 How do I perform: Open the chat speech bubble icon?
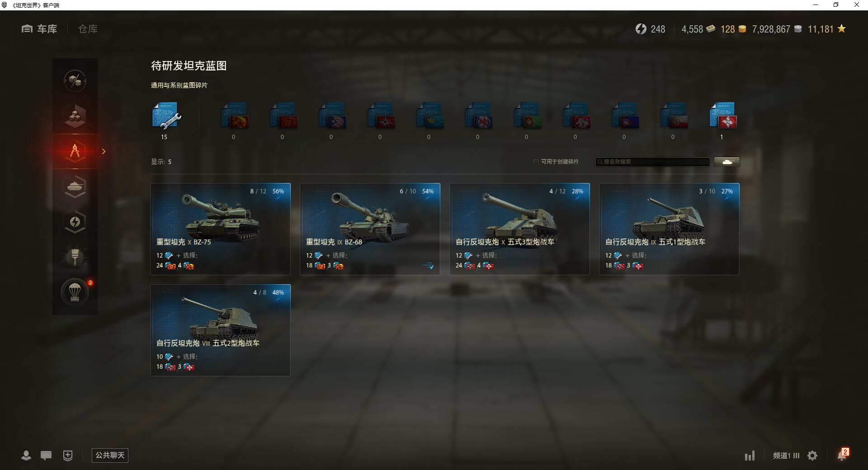(x=46, y=456)
